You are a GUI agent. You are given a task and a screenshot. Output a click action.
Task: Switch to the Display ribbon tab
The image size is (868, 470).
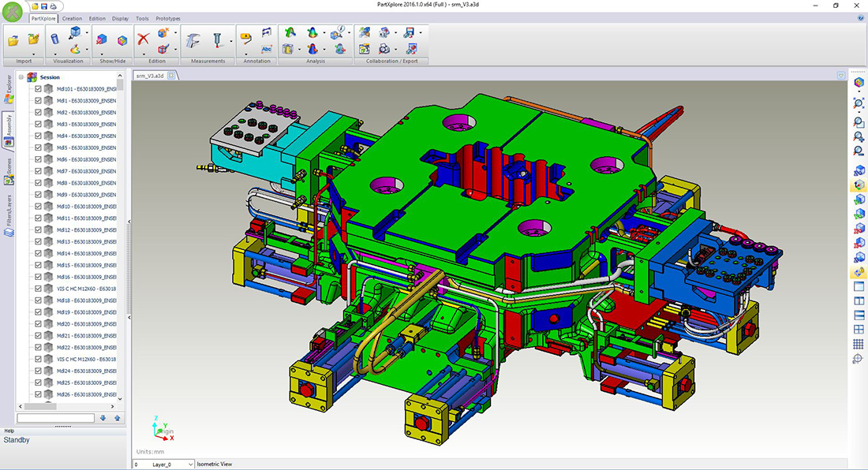pos(120,18)
